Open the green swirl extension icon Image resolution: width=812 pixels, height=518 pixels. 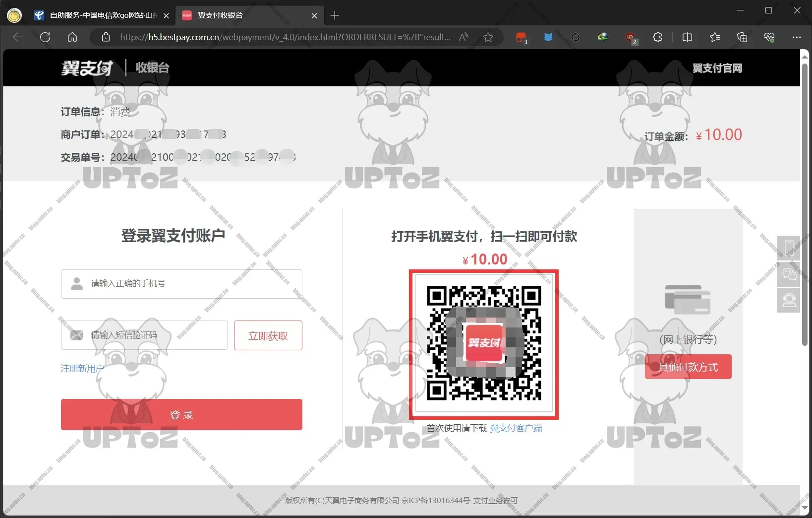click(602, 37)
